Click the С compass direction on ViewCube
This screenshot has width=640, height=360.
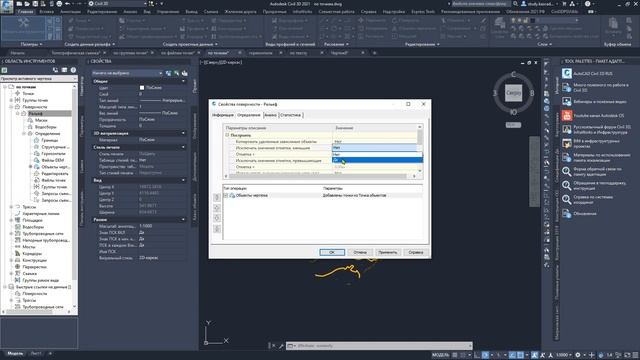[513, 74]
